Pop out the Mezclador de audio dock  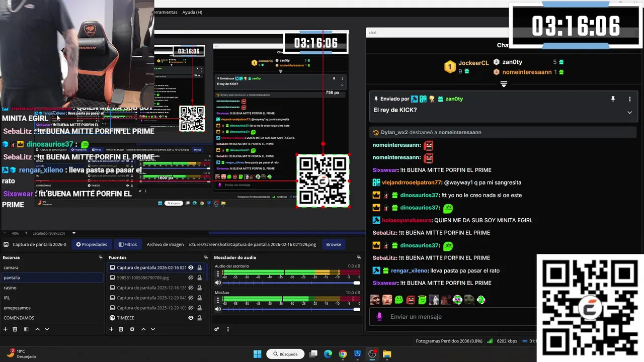359,257
